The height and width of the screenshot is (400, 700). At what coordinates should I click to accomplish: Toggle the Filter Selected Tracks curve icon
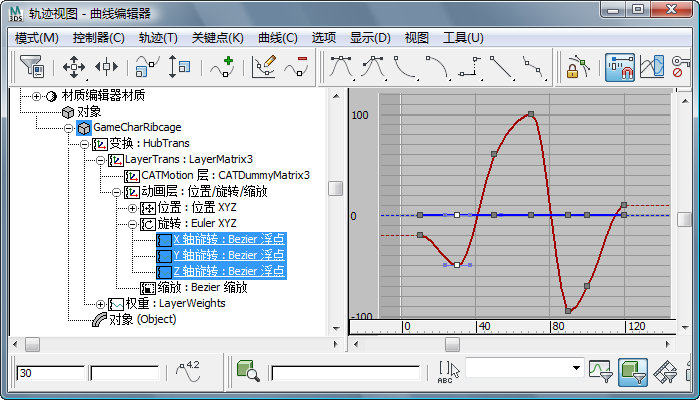coord(600,371)
